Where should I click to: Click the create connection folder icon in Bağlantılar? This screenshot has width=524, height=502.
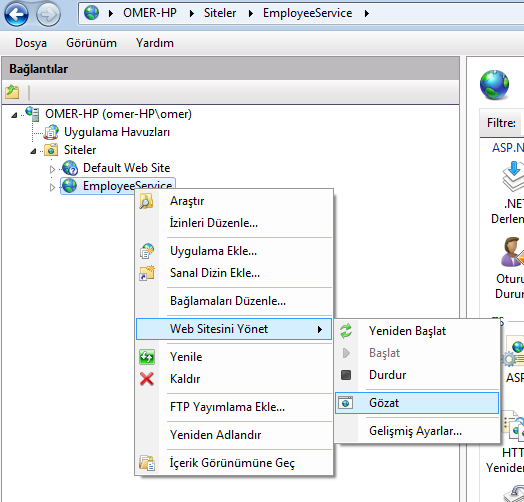click(x=12, y=92)
